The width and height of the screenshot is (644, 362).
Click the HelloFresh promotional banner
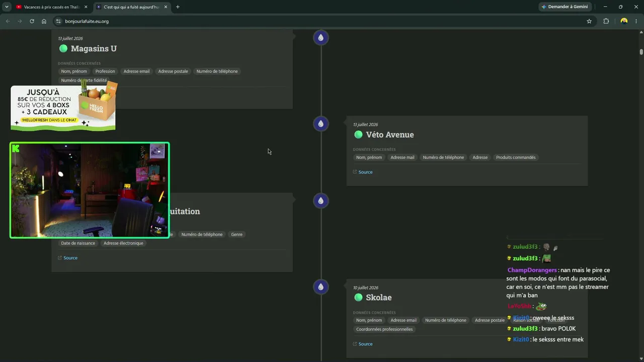coord(63,107)
